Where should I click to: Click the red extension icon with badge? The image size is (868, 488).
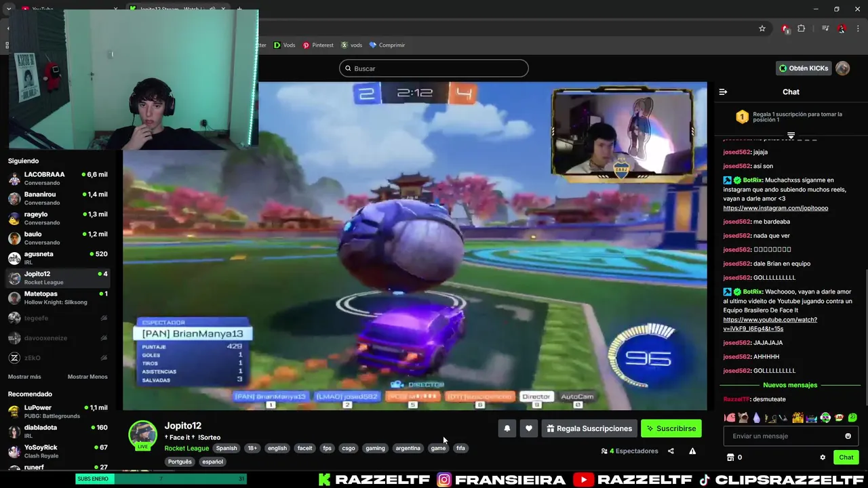click(785, 28)
